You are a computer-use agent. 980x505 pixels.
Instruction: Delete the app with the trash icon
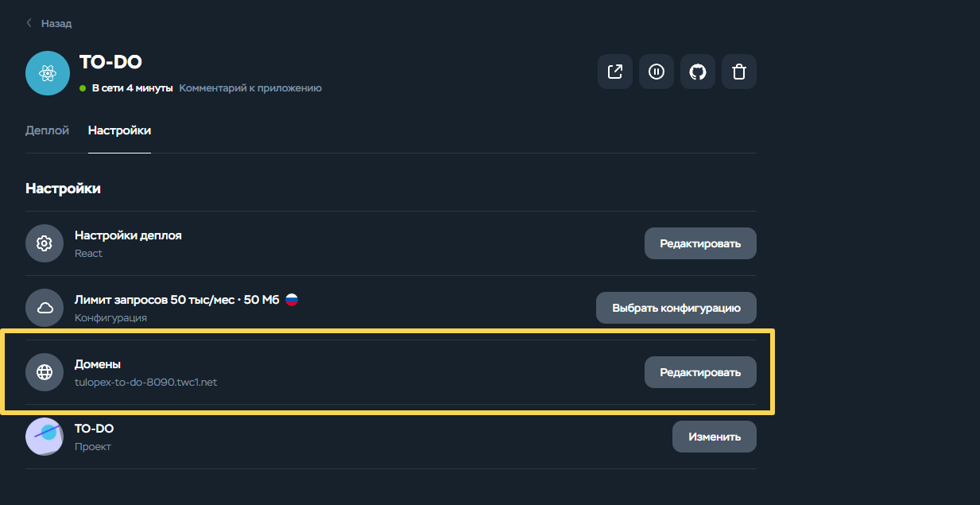tap(739, 72)
